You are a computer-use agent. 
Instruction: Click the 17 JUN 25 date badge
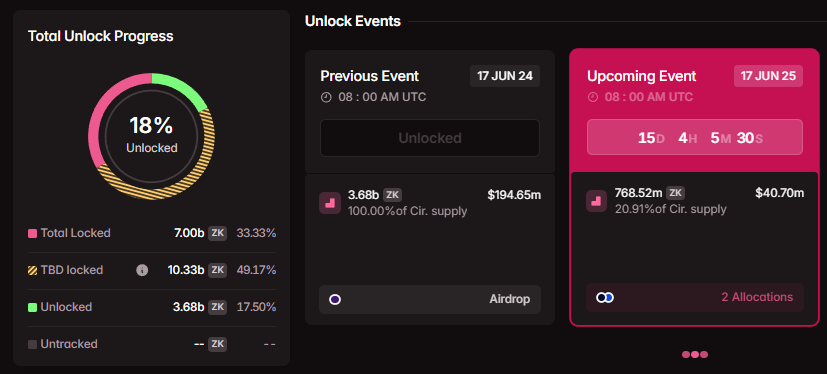click(x=768, y=76)
